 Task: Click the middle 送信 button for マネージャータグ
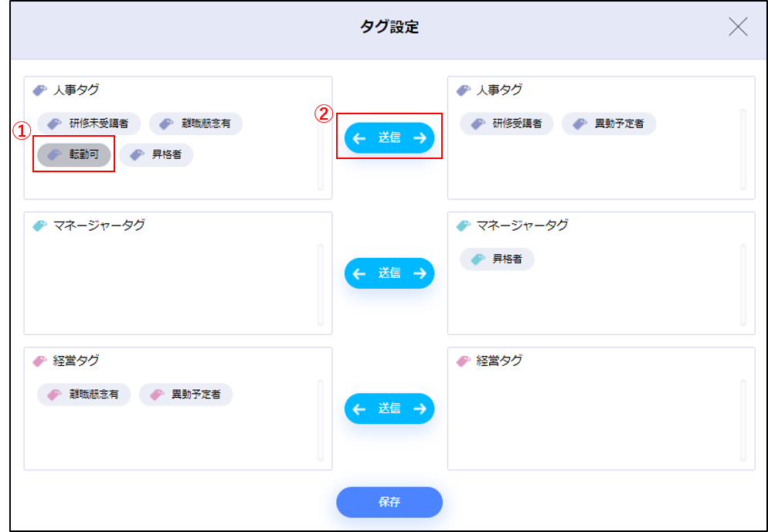tap(389, 273)
